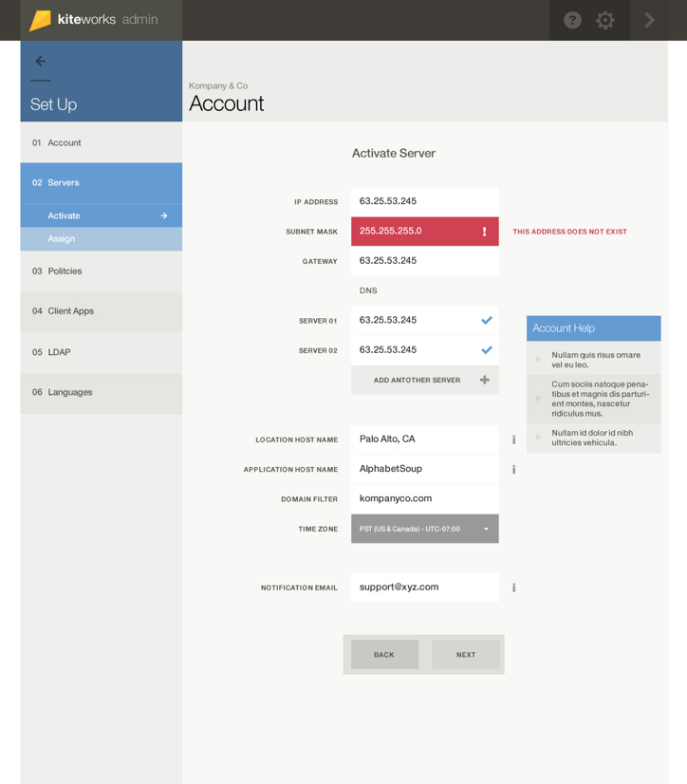Click Add Another Server button
Screen dimensions: 687x784
(424, 380)
